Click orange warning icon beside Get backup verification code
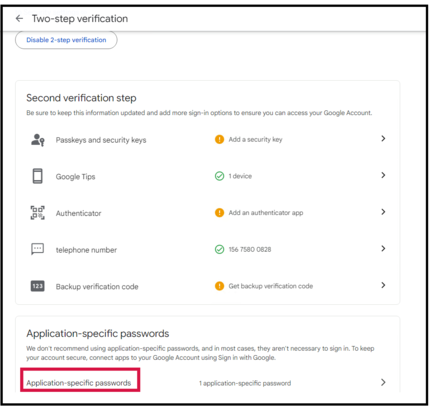This screenshot has width=430, height=407. pyautogui.click(x=219, y=286)
